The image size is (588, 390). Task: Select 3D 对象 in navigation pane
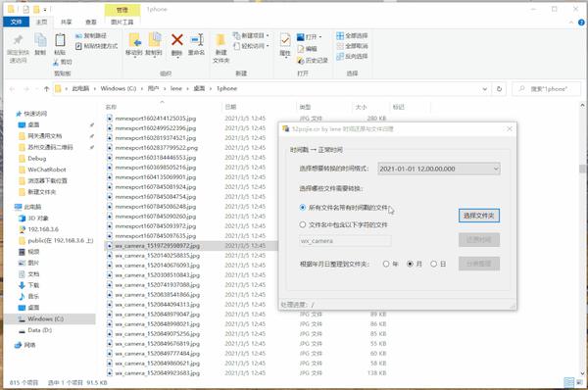pyautogui.click(x=38, y=219)
